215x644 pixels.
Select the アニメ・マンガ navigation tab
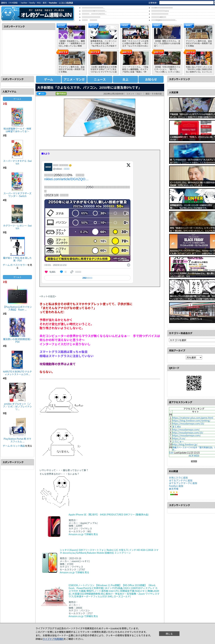coord(74,79)
